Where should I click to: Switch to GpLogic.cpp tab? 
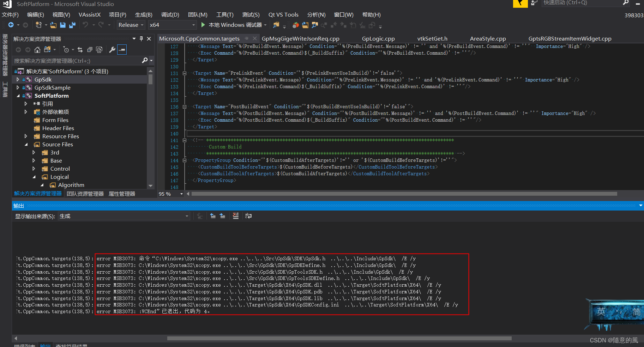[378, 39]
